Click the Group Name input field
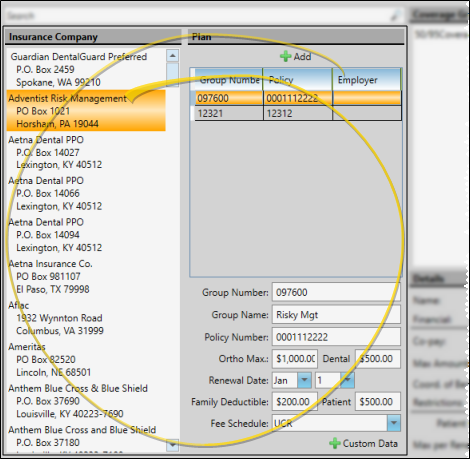The image size is (470, 459). coord(336,315)
